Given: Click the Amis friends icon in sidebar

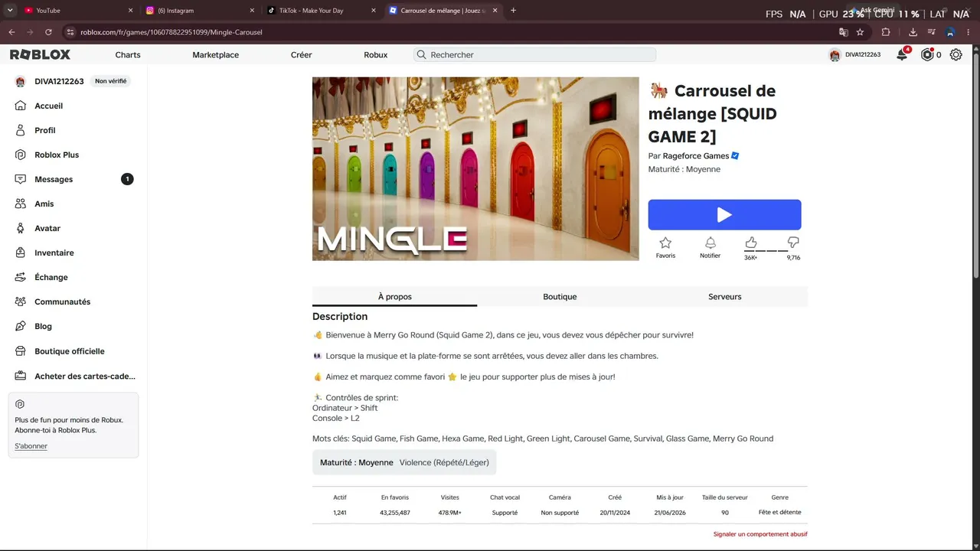Looking at the screenshot, I should 21,204.
